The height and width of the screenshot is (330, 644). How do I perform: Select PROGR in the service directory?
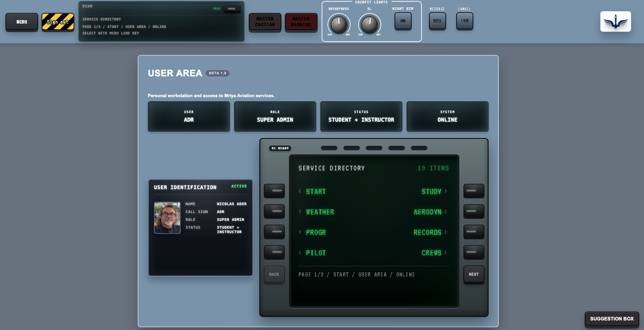(316, 232)
